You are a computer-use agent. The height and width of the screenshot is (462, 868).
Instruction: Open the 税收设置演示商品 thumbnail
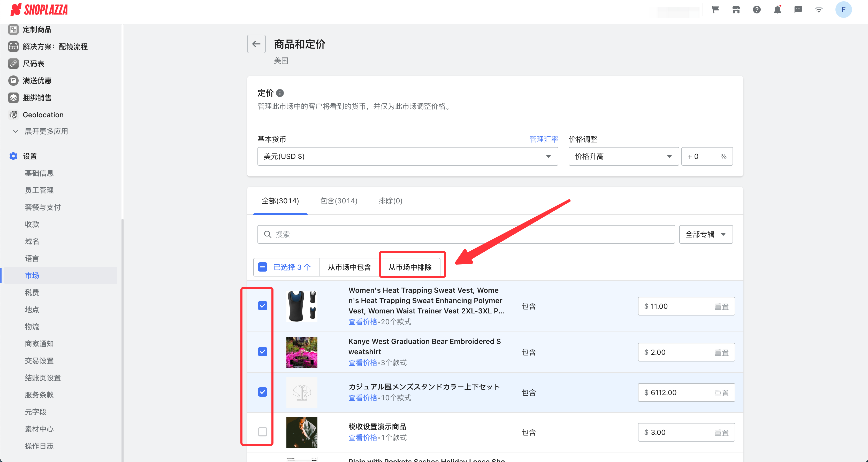point(302,432)
